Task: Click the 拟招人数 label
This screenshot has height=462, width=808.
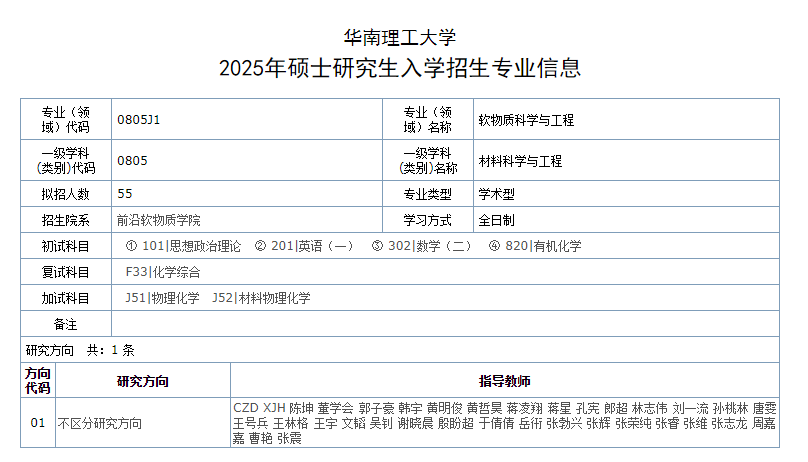Action: 65,194
